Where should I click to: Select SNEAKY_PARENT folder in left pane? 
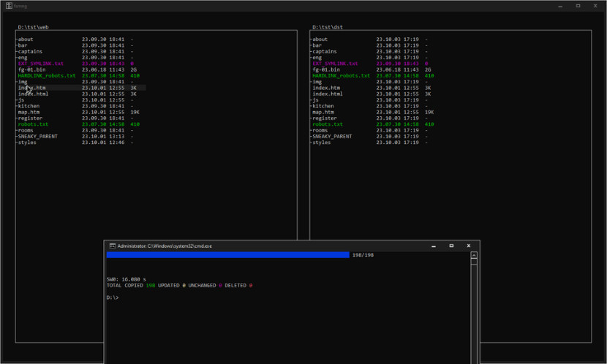(x=37, y=137)
